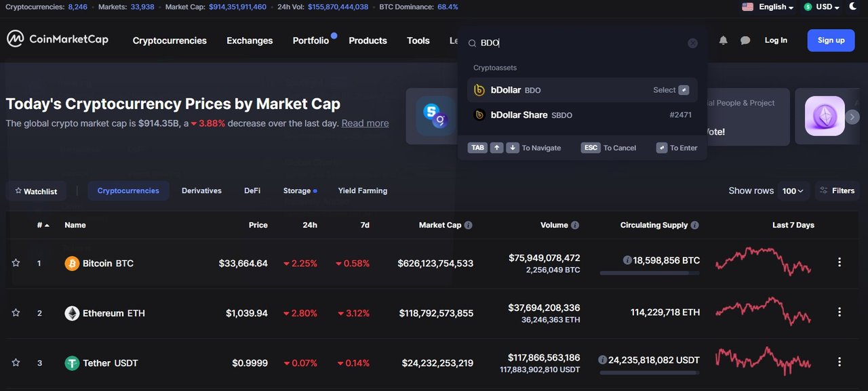Image resolution: width=868 pixels, height=391 pixels.
Task: Click info icon beside Tether circulating supply
Action: coord(602,360)
